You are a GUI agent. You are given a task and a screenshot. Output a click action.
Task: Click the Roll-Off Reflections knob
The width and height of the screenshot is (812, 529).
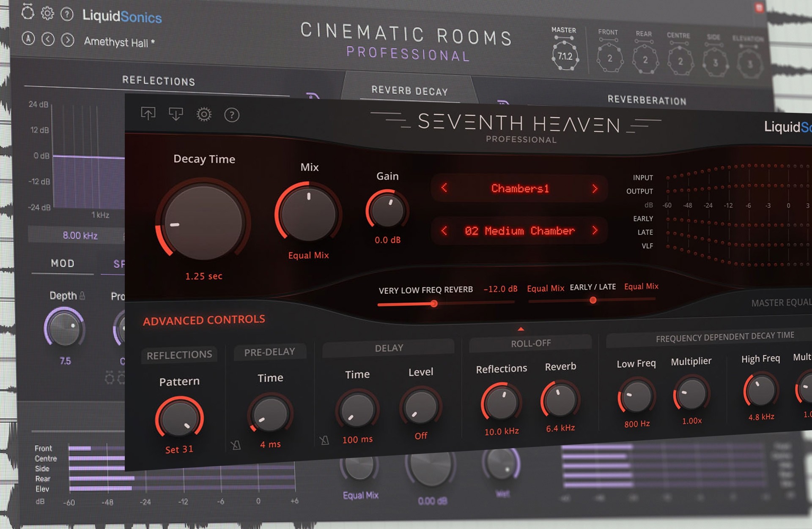tap(501, 404)
